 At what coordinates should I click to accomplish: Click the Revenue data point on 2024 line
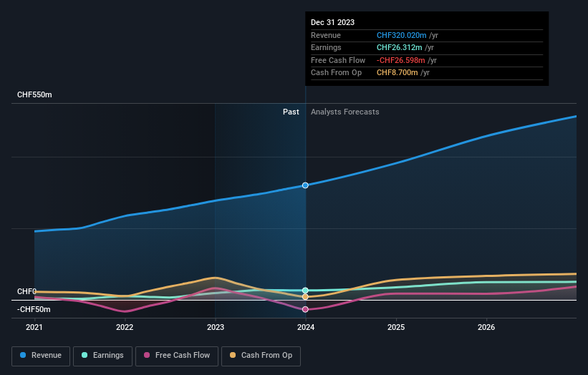tap(305, 185)
